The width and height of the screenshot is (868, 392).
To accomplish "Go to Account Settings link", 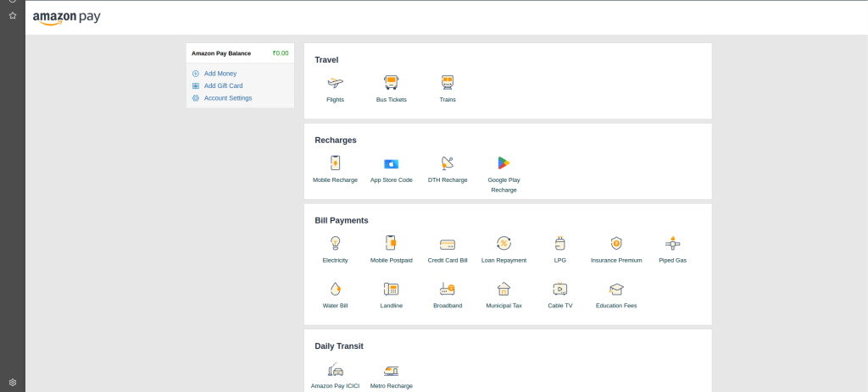I will pos(227,98).
